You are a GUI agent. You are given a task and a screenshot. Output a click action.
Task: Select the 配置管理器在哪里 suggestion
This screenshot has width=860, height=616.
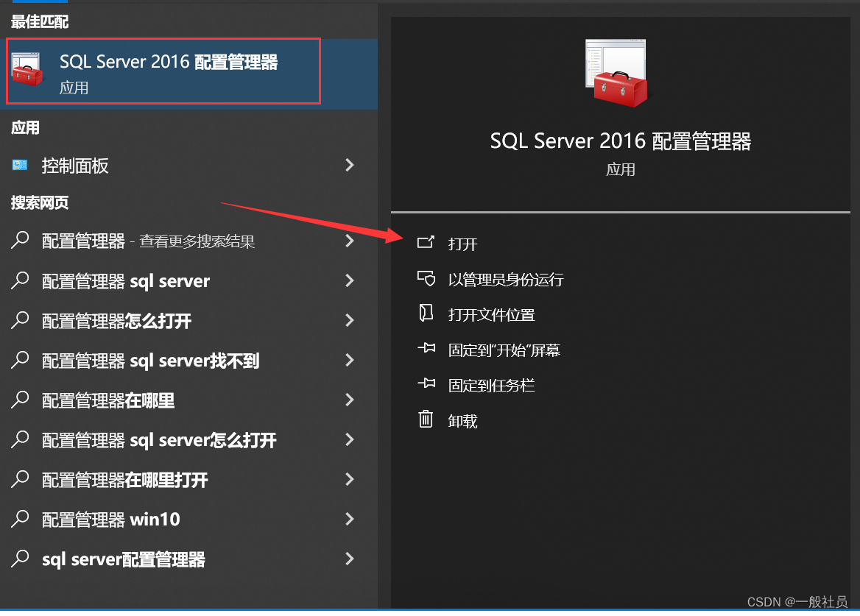[188, 400]
